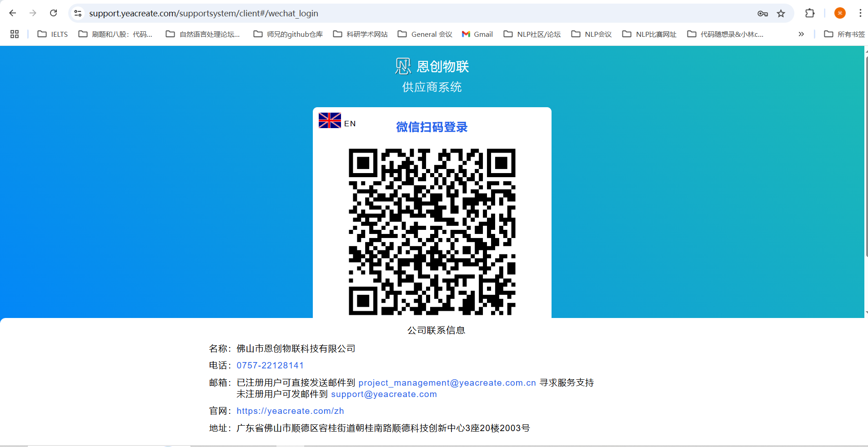
Task: Open the IELTS bookmark folder
Action: coord(53,34)
